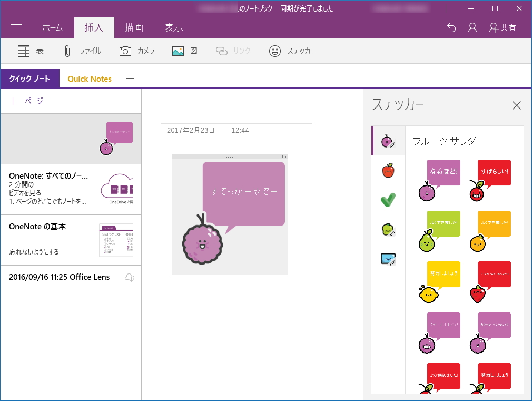This screenshot has height=401, width=532.
Task: Select the green pepper sticker category
Action: click(388, 230)
